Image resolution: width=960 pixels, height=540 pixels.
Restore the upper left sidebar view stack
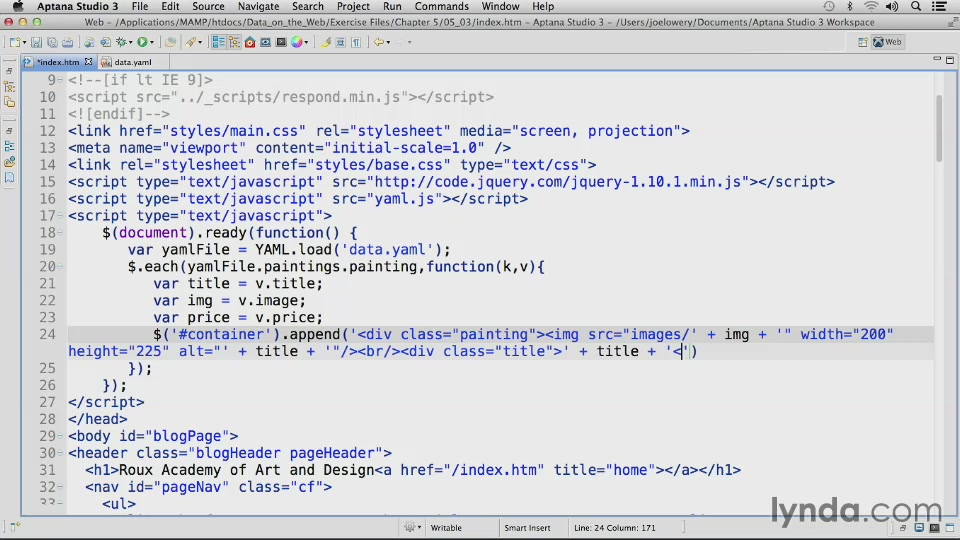click(9, 71)
